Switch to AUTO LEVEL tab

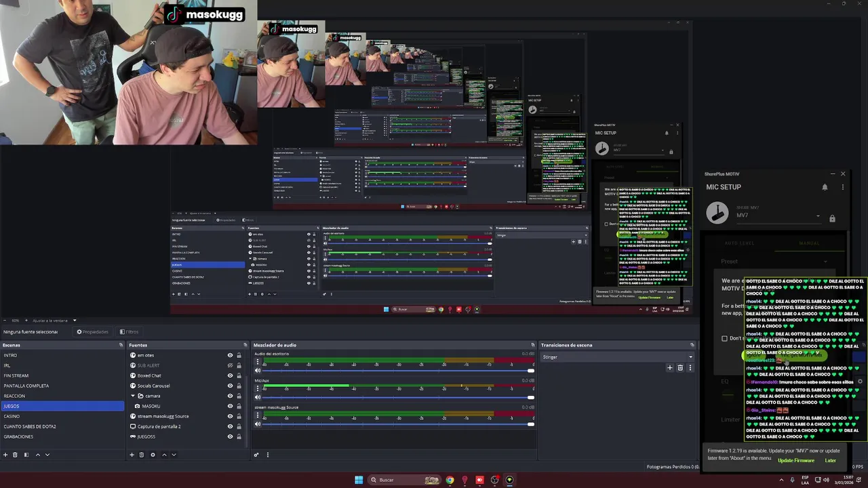[x=739, y=243]
